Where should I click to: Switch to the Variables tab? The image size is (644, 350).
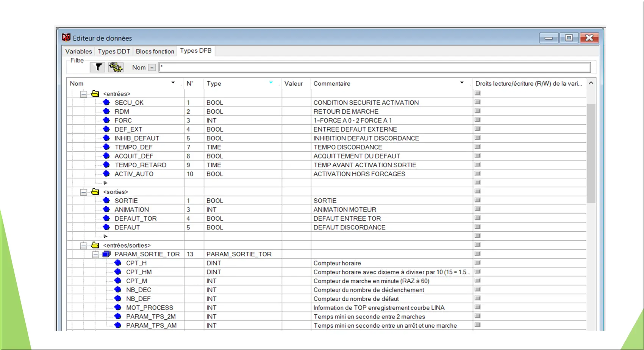[x=78, y=51]
